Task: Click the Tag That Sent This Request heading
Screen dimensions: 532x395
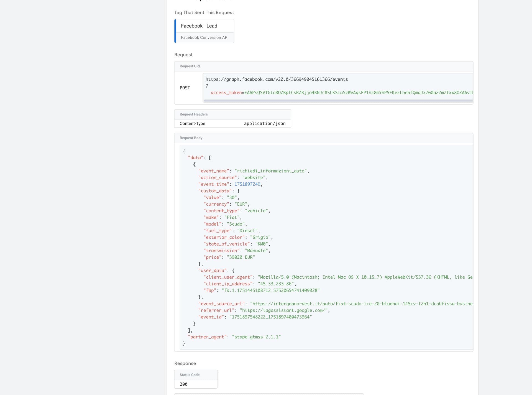Action: pyautogui.click(x=204, y=13)
